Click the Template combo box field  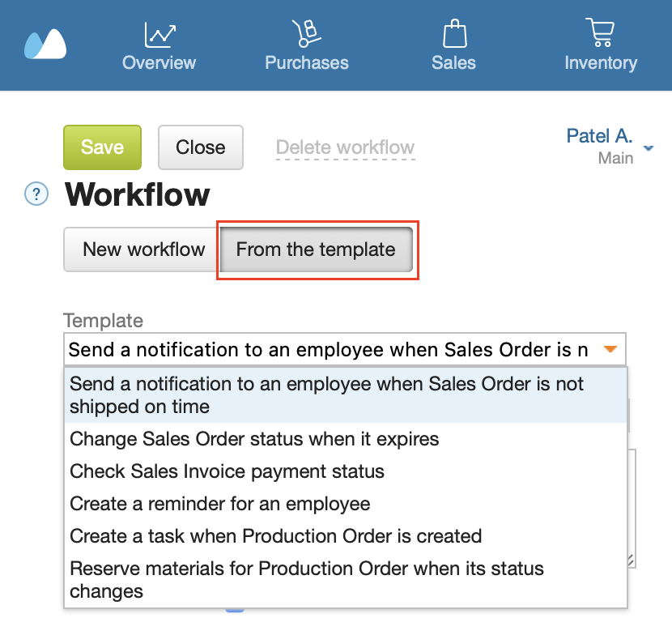pos(345,349)
